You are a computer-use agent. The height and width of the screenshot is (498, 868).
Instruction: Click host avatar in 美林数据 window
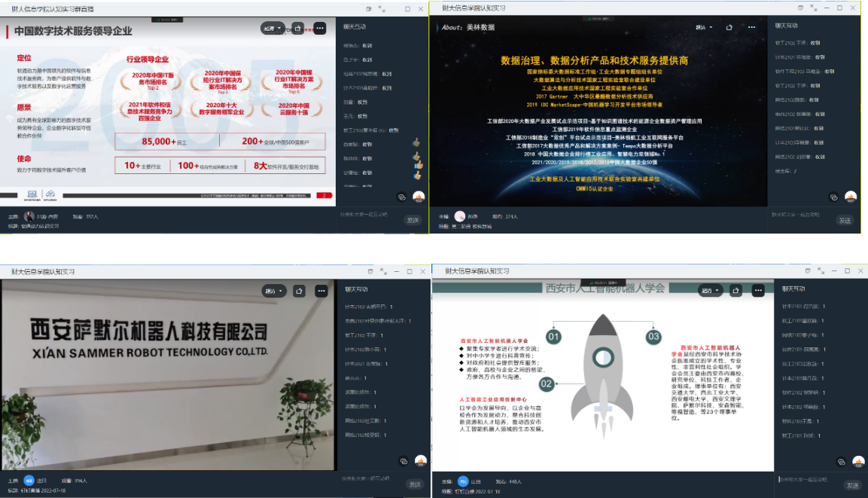click(459, 216)
